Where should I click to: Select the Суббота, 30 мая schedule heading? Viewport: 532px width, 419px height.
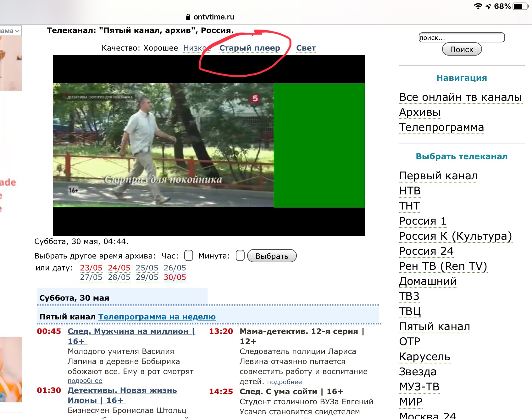point(74,298)
